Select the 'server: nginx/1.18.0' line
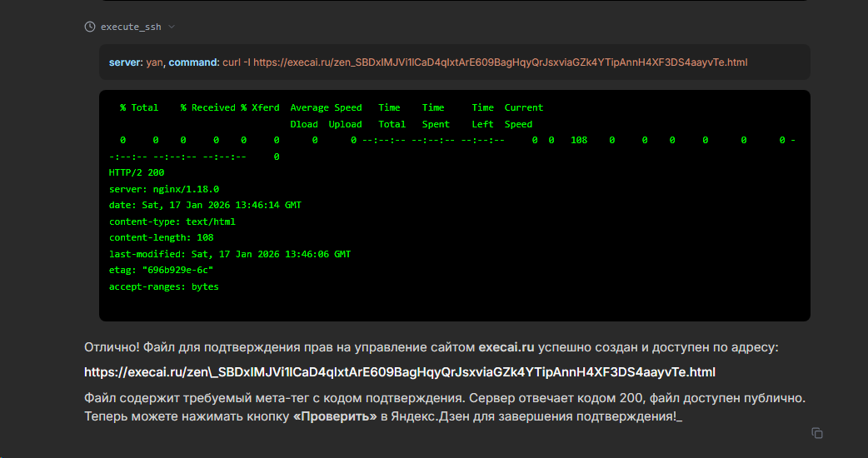 [x=164, y=189]
